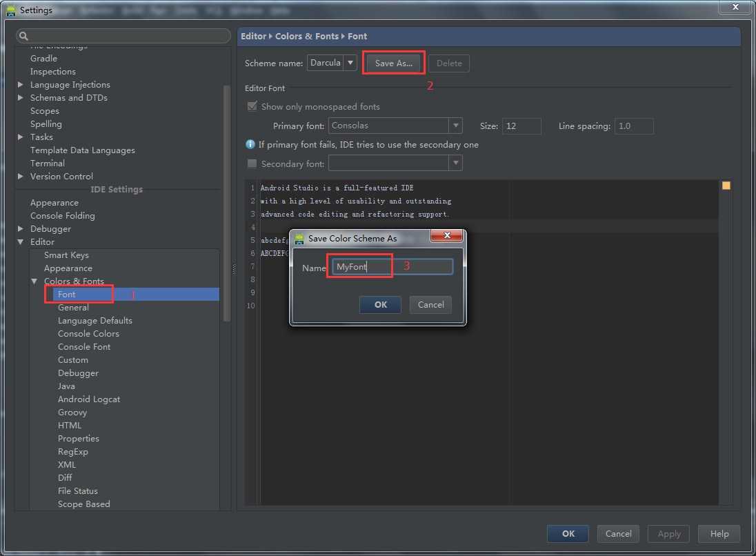Click the Apply button
The image size is (756, 556).
tap(668, 534)
